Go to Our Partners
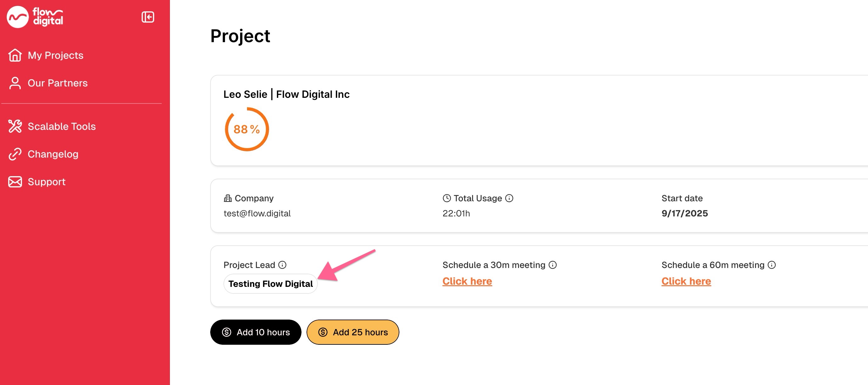868x385 pixels. click(x=57, y=83)
